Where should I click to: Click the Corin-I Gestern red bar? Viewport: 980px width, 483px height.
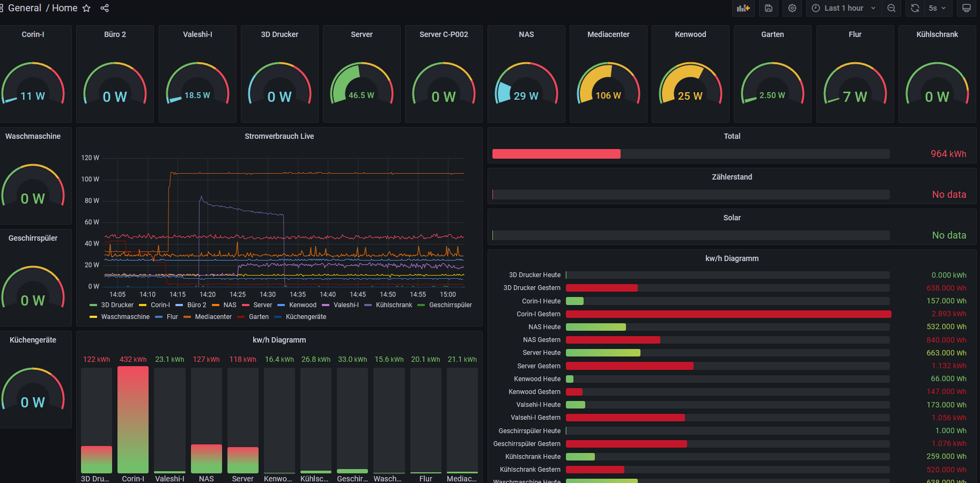tap(728, 314)
